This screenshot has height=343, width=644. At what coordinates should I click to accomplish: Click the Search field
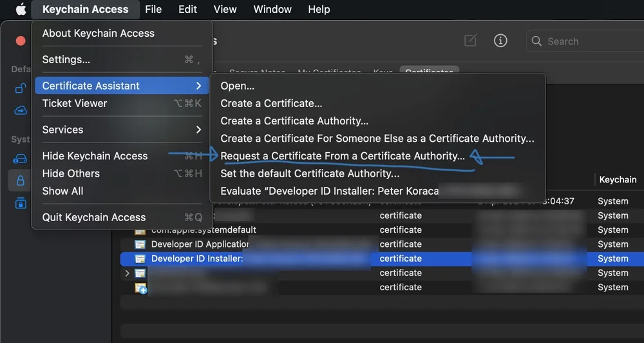585,41
